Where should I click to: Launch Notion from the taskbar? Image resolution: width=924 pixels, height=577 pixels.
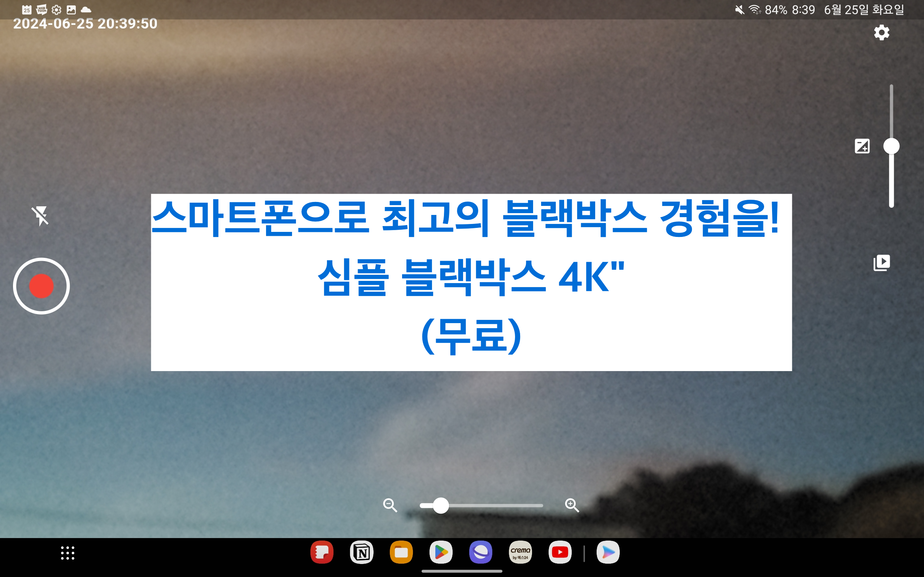point(362,552)
